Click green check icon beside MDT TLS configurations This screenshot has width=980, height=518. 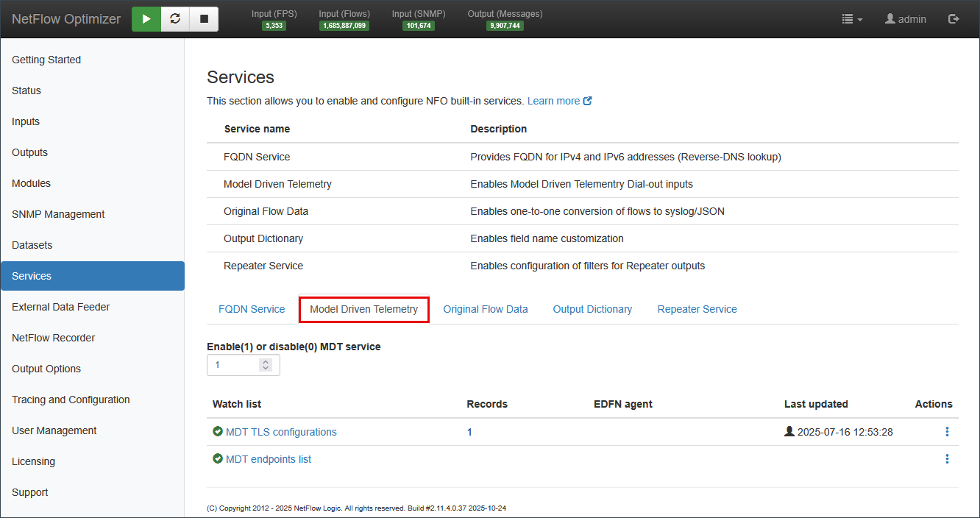(x=218, y=432)
